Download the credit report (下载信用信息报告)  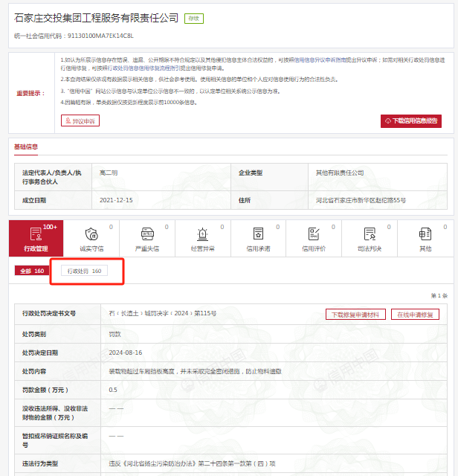(x=411, y=120)
